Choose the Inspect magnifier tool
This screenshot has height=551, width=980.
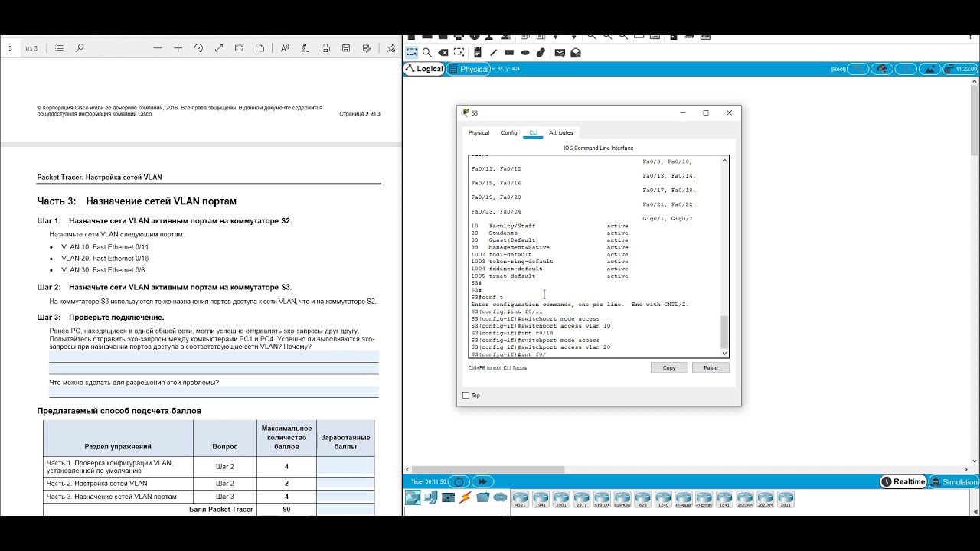coord(427,53)
